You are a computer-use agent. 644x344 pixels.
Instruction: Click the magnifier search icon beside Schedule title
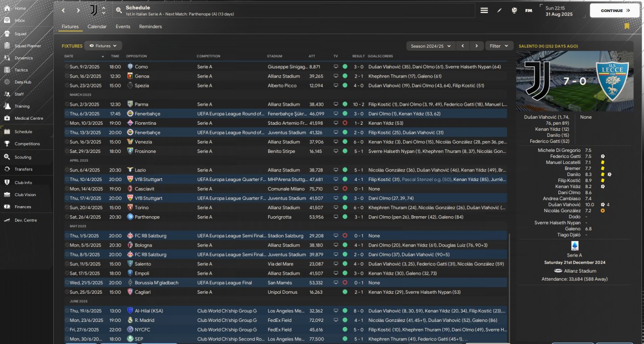tap(118, 10)
